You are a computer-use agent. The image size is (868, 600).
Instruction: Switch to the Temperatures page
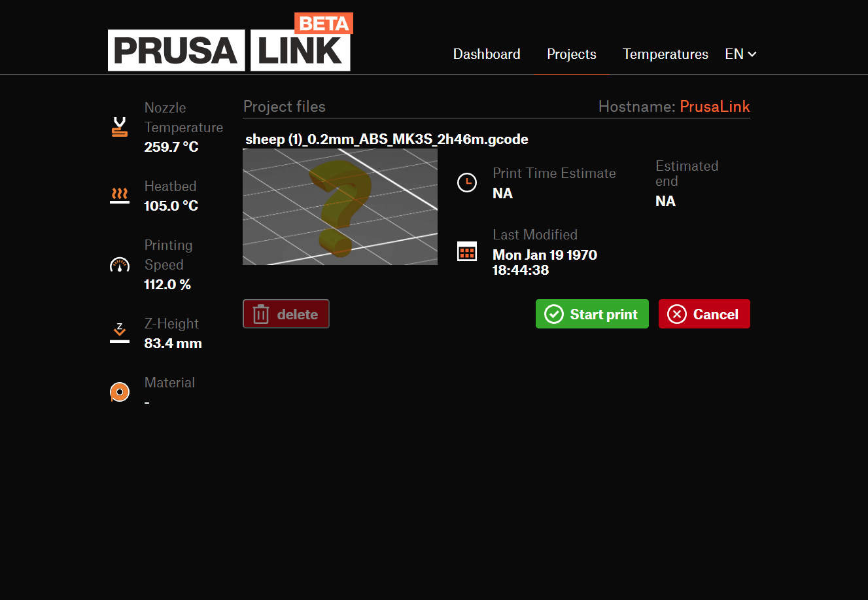(665, 54)
